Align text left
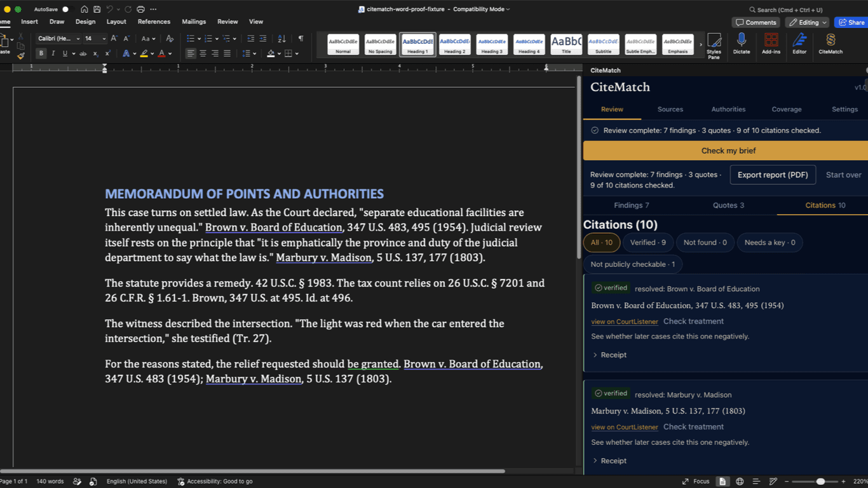Viewport: 868px width, 488px height. [x=191, y=53]
